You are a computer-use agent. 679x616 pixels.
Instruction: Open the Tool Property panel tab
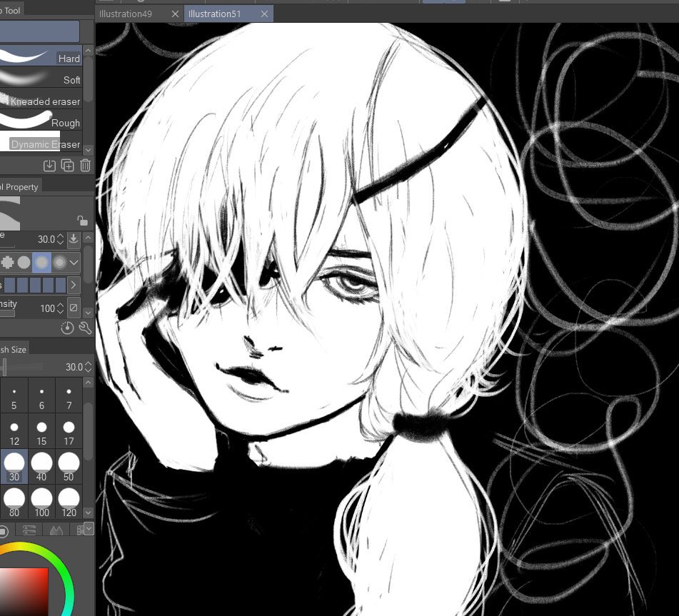coord(20,186)
